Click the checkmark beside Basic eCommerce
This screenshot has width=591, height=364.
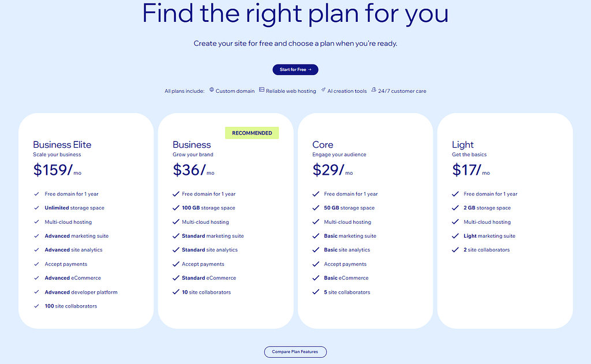(x=316, y=277)
